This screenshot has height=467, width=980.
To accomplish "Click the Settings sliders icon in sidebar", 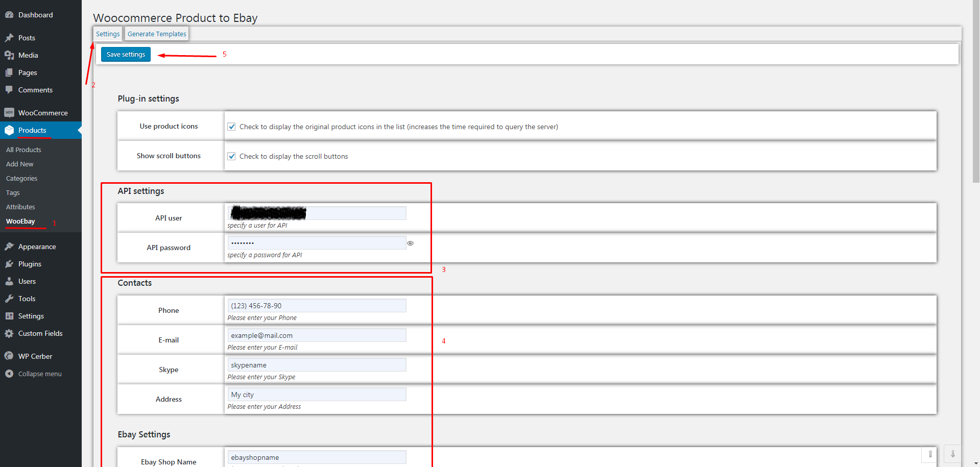I will [x=9, y=316].
